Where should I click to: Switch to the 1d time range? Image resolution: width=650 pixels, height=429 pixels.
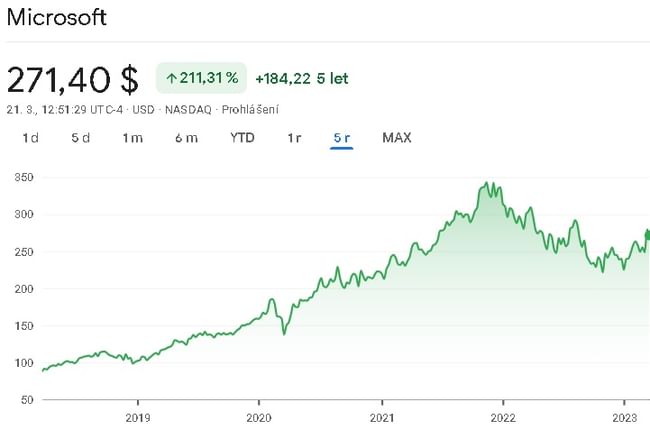point(31,138)
